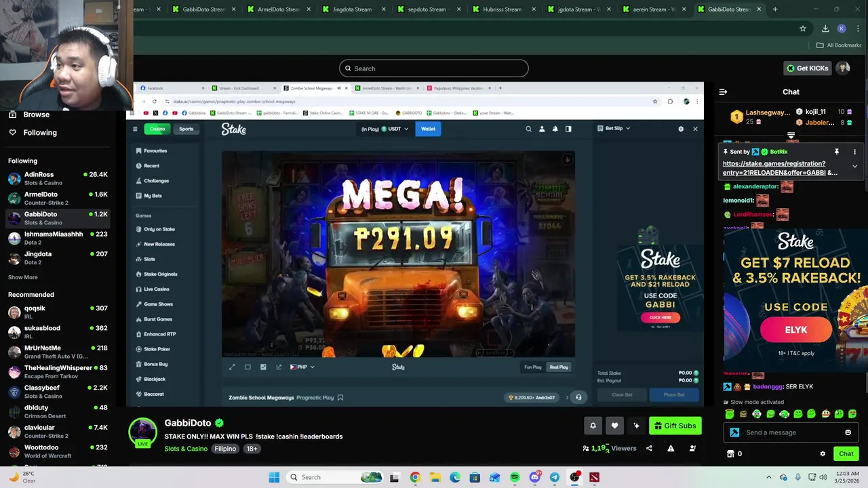Click the bookmark star in Chrome address bar
868x488 pixels.
[803, 28]
